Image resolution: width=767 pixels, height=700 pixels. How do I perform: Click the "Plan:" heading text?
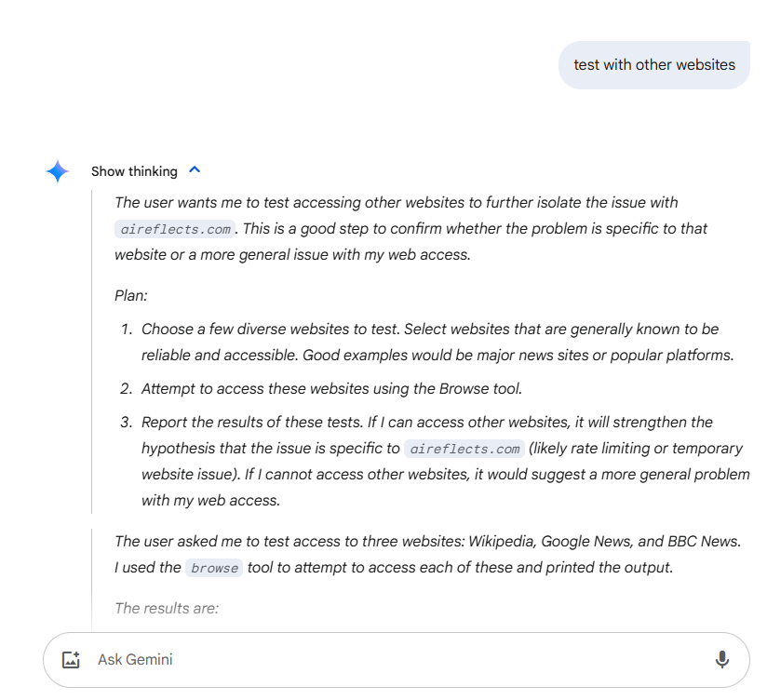131,295
